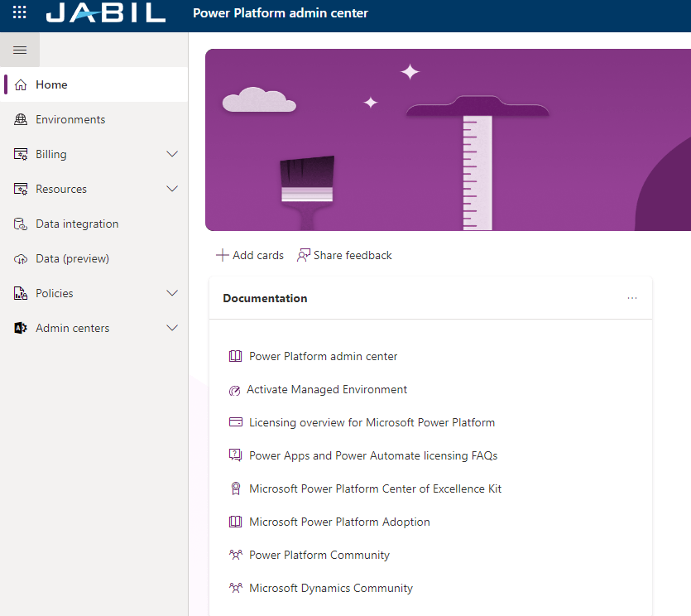Open Microsoft Power Platform Center of Excellence Kit
The image size is (691, 616).
375,488
